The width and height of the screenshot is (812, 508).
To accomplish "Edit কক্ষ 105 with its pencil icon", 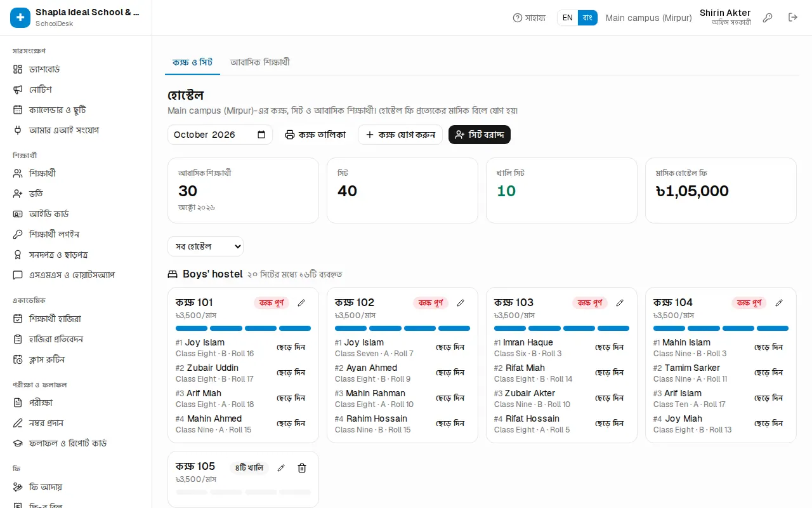I will pyautogui.click(x=281, y=468).
